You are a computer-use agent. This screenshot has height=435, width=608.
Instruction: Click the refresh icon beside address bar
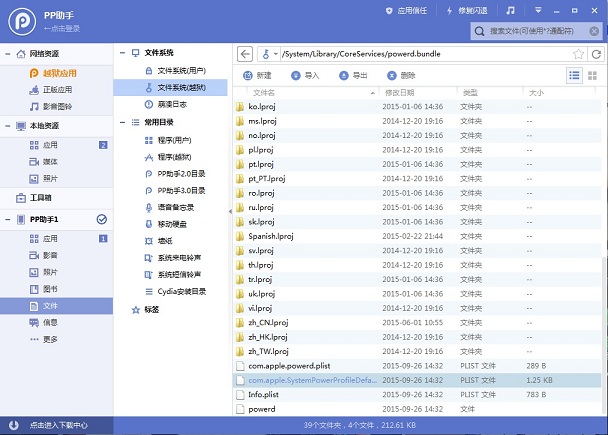tap(595, 53)
